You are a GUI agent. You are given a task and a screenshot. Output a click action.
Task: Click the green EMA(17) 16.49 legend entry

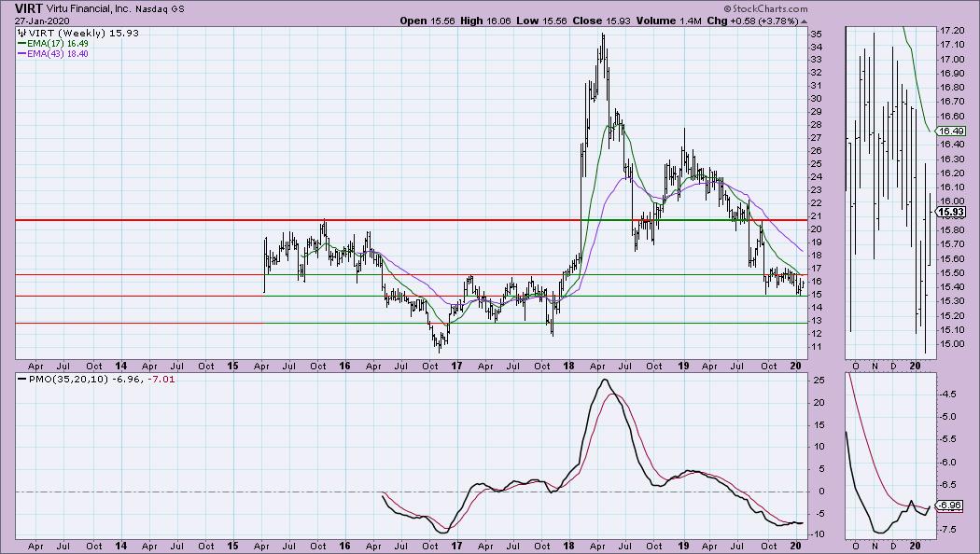click(x=53, y=44)
